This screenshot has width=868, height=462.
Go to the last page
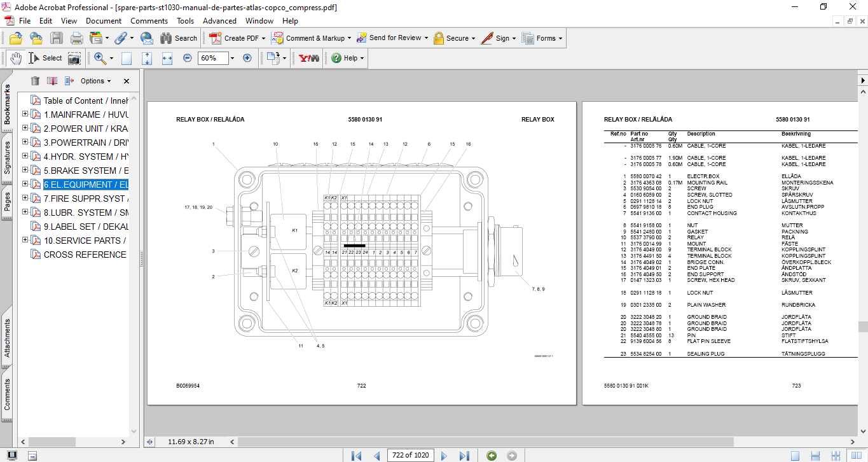point(464,455)
